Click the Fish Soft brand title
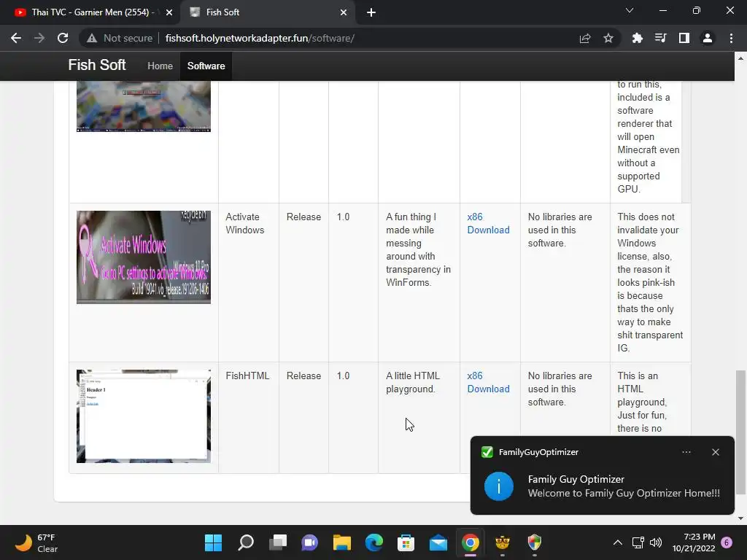The width and height of the screenshot is (747, 560). (97, 65)
